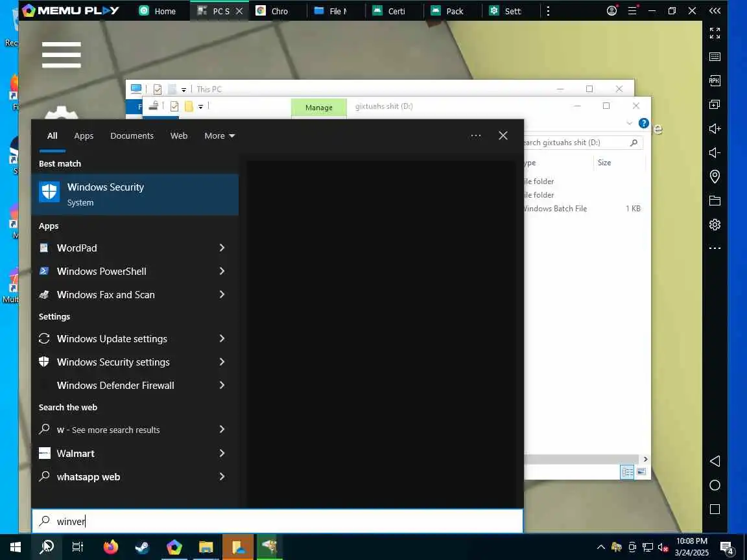Switch to MEmu Home tab
The image size is (747, 560).
click(x=158, y=11)
